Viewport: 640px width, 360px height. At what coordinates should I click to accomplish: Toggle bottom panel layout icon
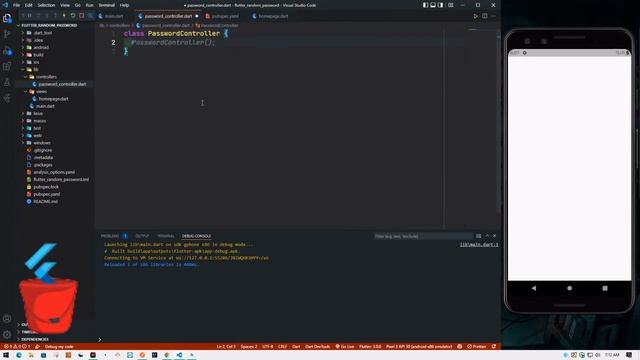[433, 5]
